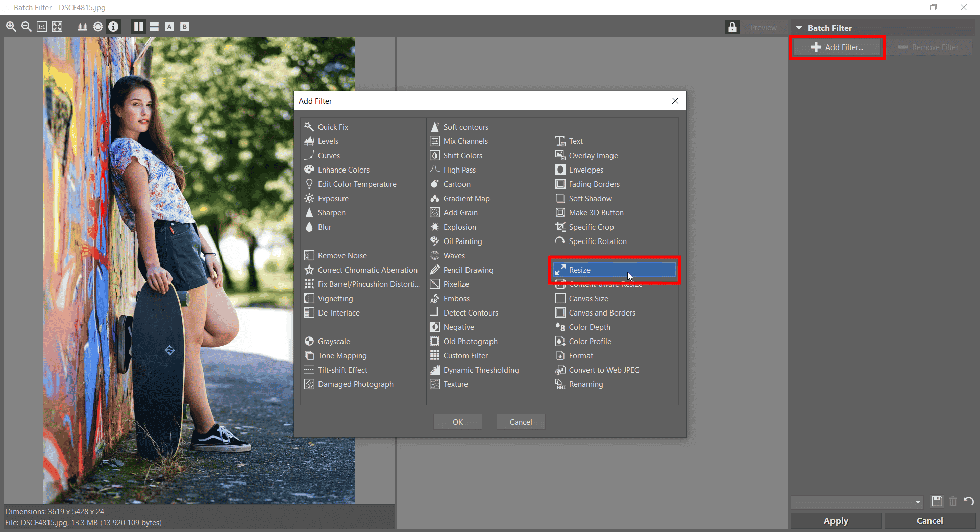Click the High Pass icon
The image size is (980, 532).
[435, 170]
